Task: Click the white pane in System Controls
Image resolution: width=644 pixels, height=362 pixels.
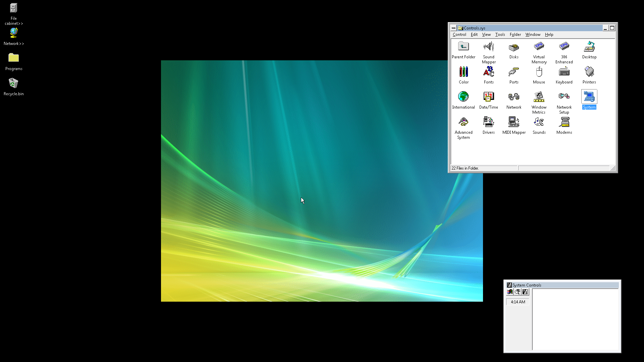Action: click(575, 319)
